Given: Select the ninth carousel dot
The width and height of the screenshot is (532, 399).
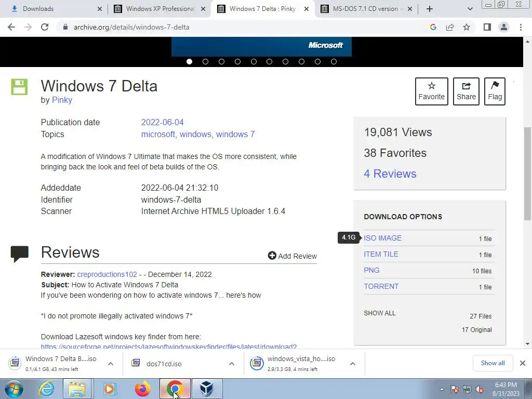Looking at the screenshot, I should click(x=317, y=61).
